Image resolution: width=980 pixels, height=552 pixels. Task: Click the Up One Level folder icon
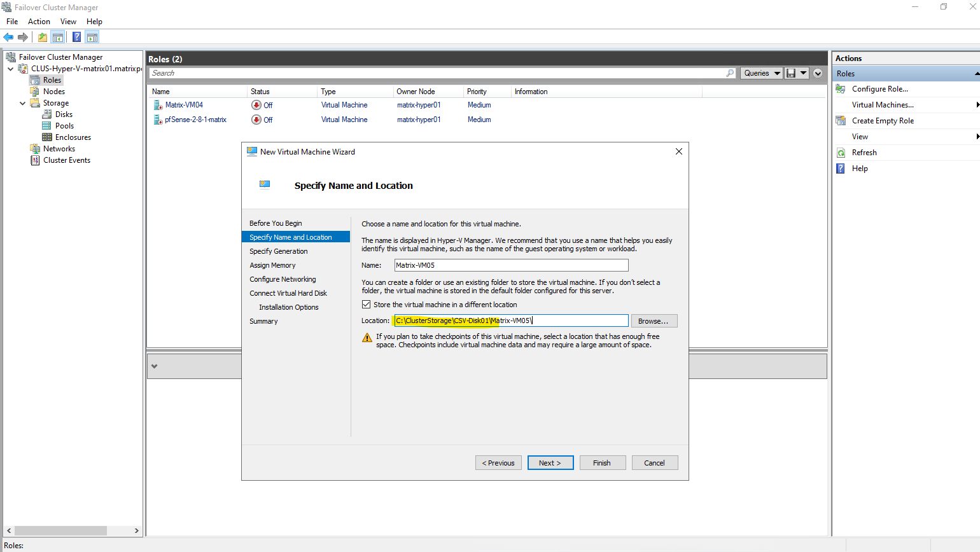pos(42,37)
